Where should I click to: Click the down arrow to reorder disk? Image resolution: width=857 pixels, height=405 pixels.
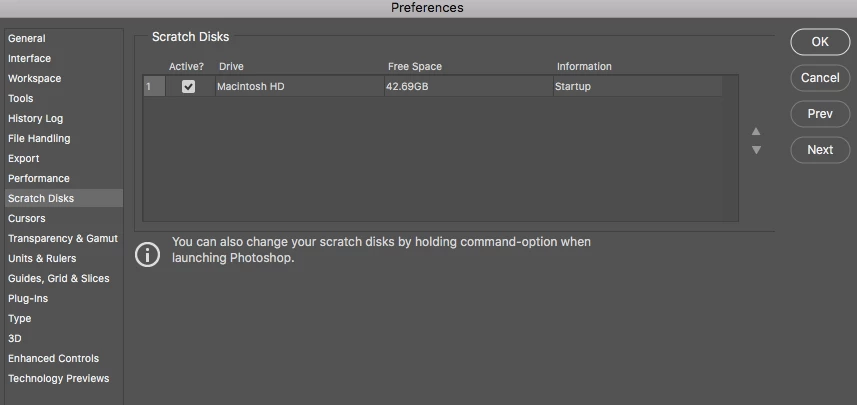click(756, 150)
